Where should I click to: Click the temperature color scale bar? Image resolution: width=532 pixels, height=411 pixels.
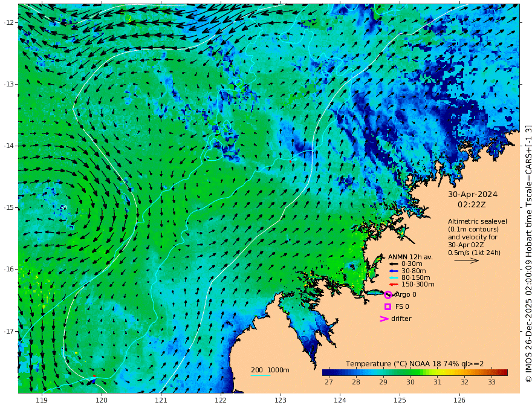point(415,372)
